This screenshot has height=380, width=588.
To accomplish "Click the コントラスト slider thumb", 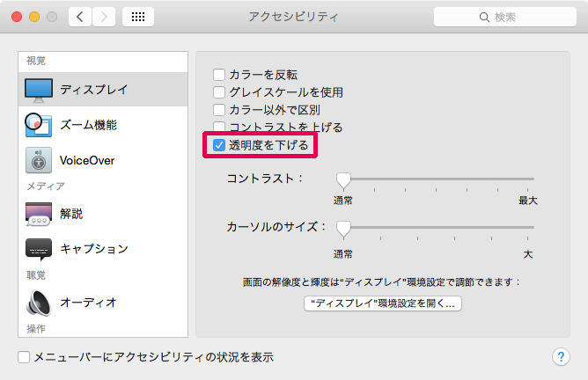I will 343,180.
